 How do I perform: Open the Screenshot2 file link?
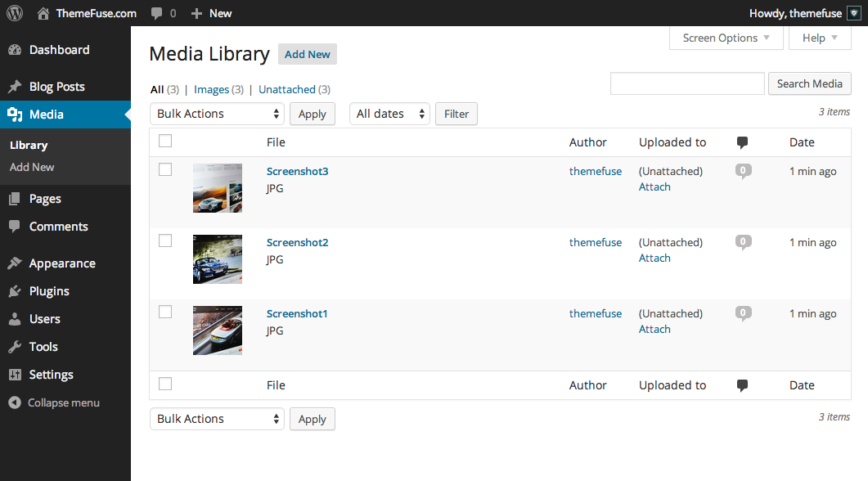point(297,242)
